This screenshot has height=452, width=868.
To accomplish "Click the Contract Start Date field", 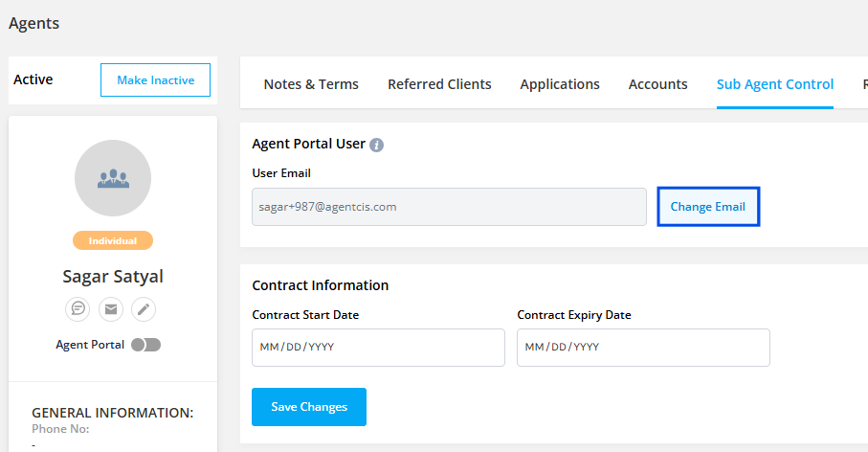I will [378, 347].
